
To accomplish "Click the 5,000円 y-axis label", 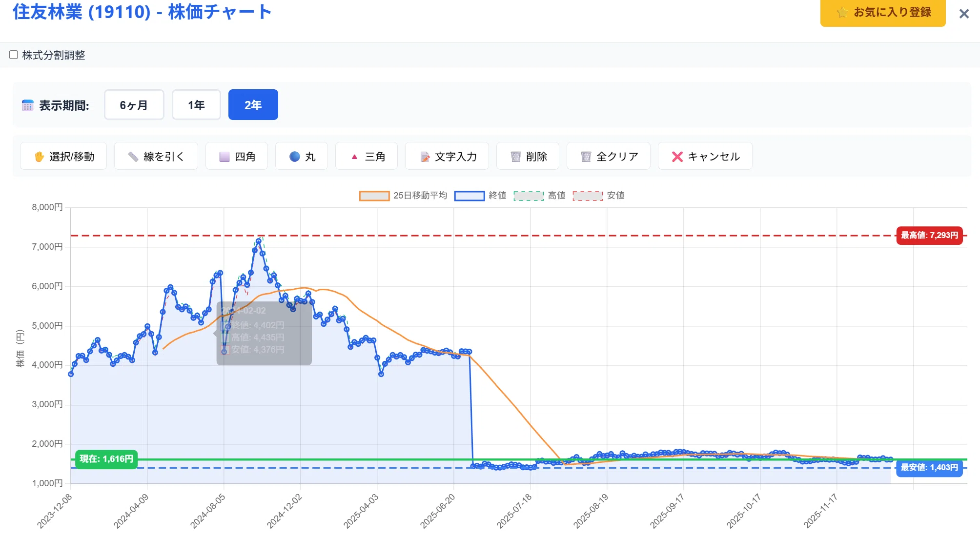I will [x=47, y=326].
